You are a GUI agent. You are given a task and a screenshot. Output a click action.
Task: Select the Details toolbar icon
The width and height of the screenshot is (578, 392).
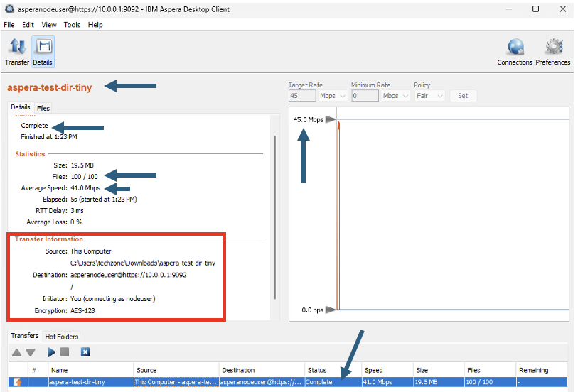tap(43, 52)
